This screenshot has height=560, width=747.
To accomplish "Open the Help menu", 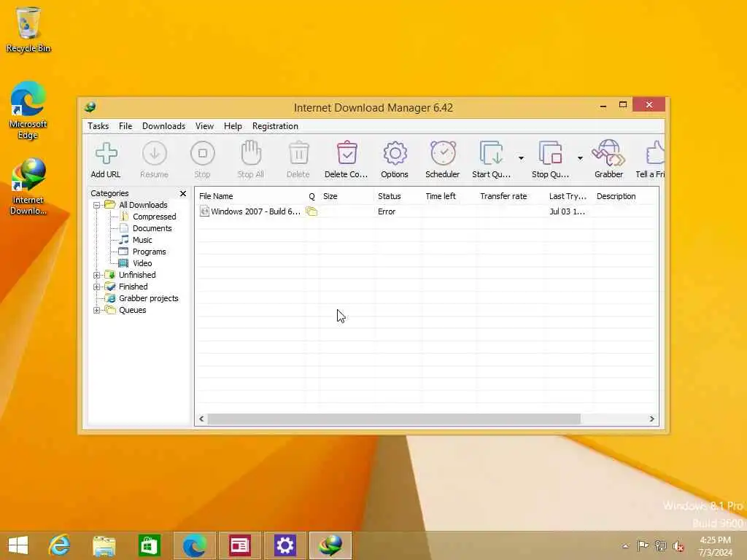I will (233, 126).
